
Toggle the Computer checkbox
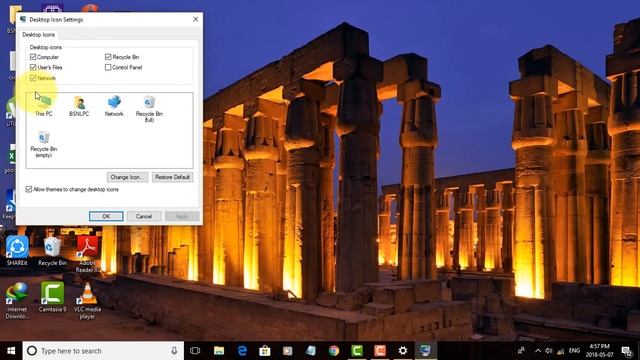click(33, 57)
